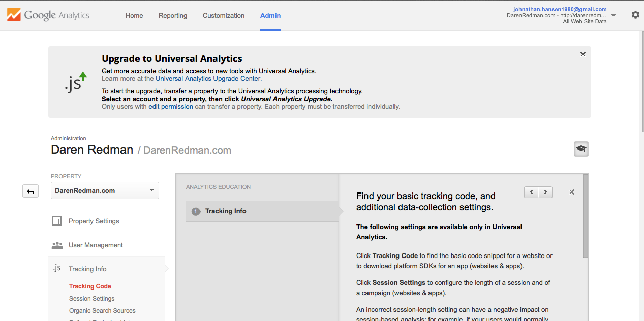Image resolution: width=644 pixels, height=321 pixels.
Task: Click the back arrow button beside Property
Action: 30,191
